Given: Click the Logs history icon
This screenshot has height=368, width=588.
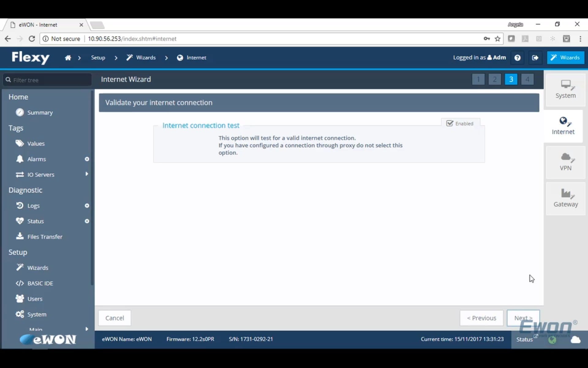Looking at the screenshot, I should [20, 205].
